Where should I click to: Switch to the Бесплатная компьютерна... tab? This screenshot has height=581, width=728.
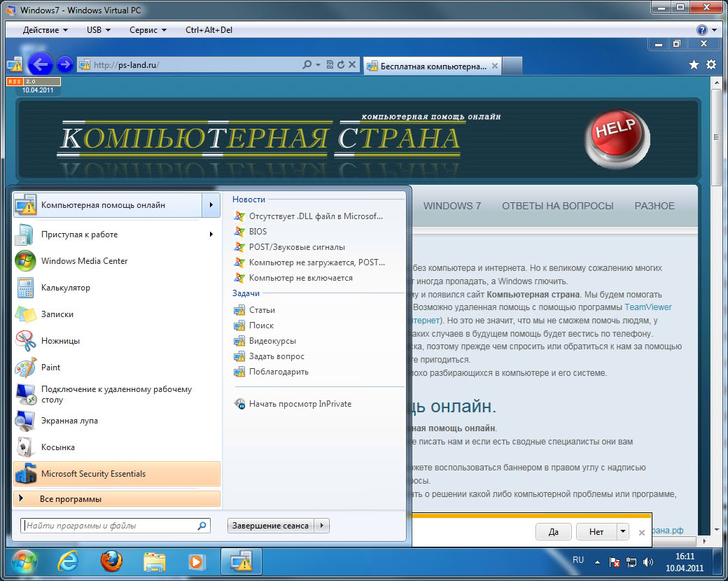click(x=433, y=66)
